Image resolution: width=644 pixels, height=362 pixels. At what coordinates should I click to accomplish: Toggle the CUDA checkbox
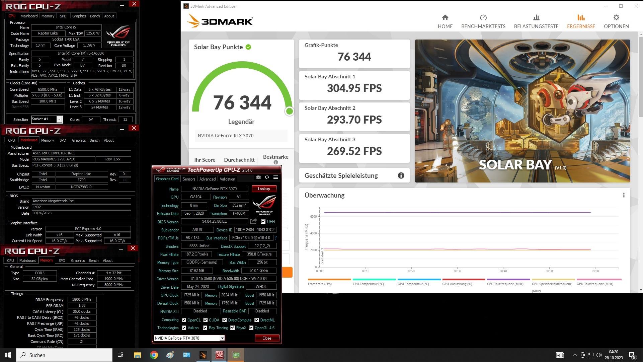[206, 320]
